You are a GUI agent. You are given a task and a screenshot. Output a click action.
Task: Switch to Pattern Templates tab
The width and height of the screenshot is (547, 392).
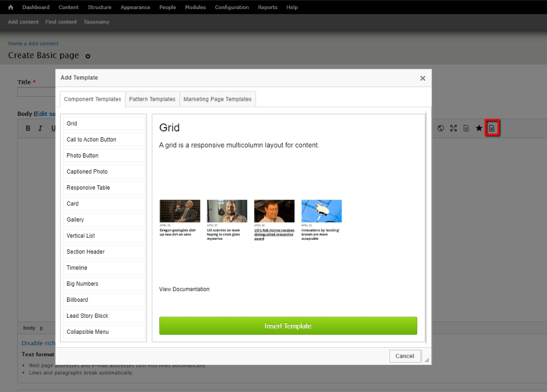[x=152, y=99]
